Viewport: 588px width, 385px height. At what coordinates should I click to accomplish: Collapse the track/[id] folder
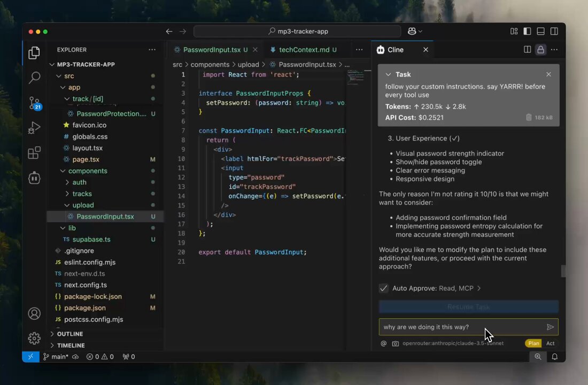67,99
